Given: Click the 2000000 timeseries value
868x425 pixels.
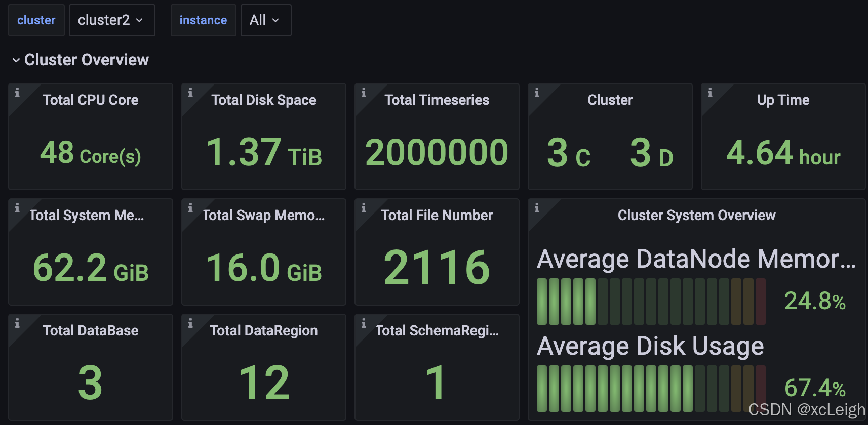Looking at the screenshot, I should click(437, 153).
